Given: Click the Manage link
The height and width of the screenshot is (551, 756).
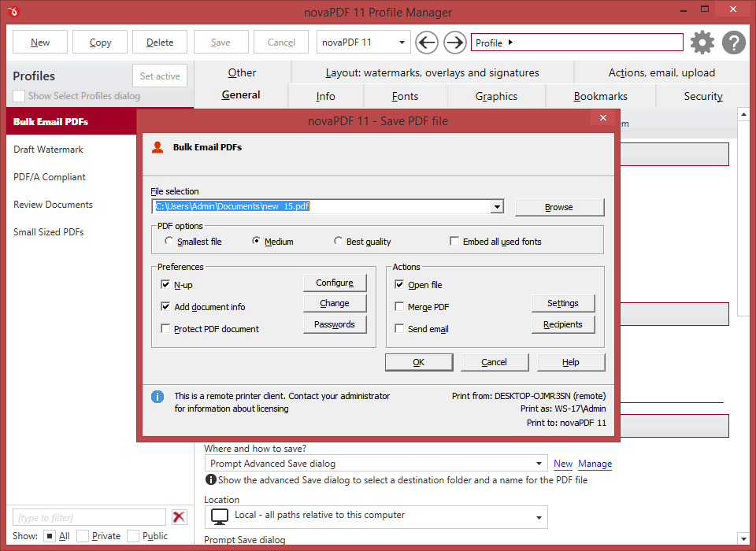Looking at the screenshot, I should point(595,464).
